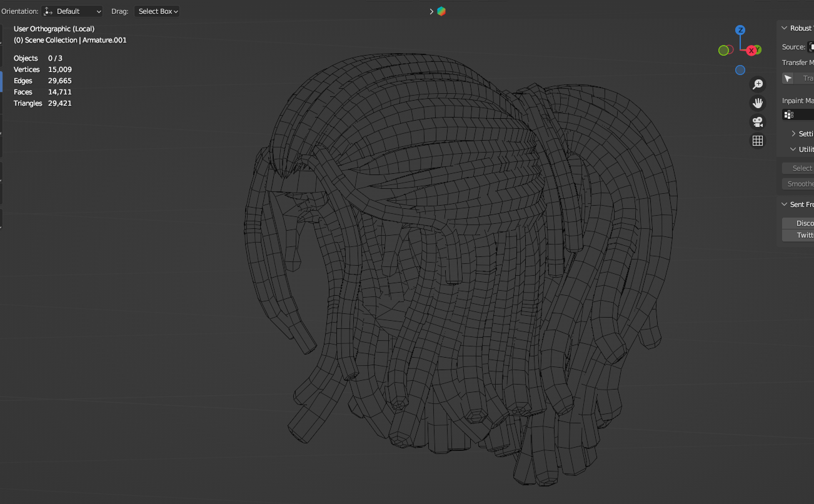Click the 'Inpaint Ma' label
The width and height of the screenshot is (814, 504).
(798, 101)
